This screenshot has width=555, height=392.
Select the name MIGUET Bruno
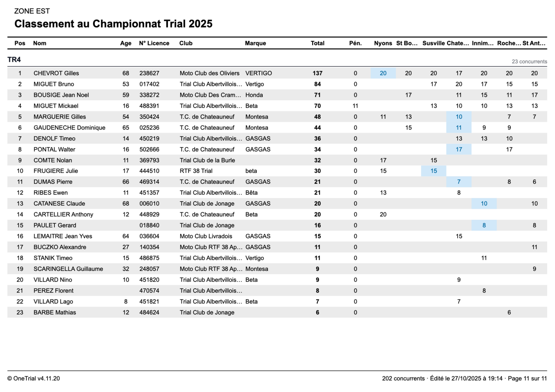54,84
